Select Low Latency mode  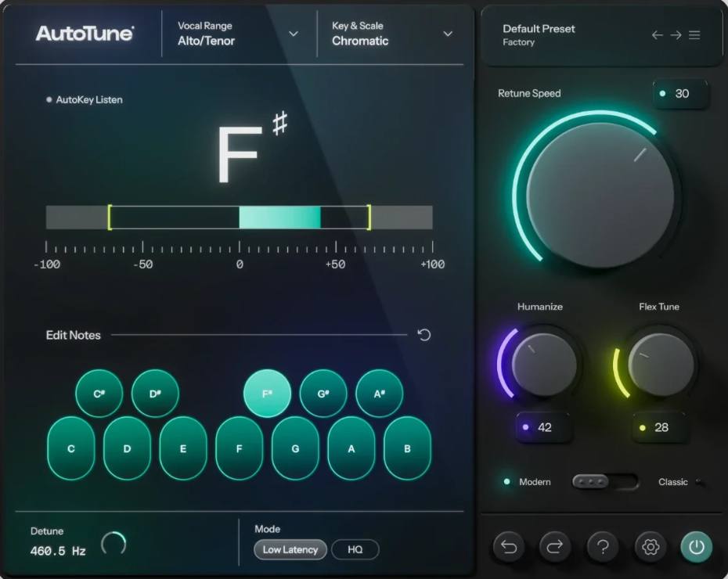pos(290,550)
